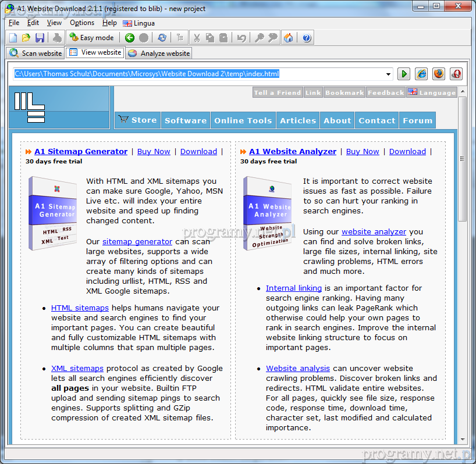Open the Options menu
Image resolution: width=476 pixels, height=464 pixels.
tap(82, 23)
